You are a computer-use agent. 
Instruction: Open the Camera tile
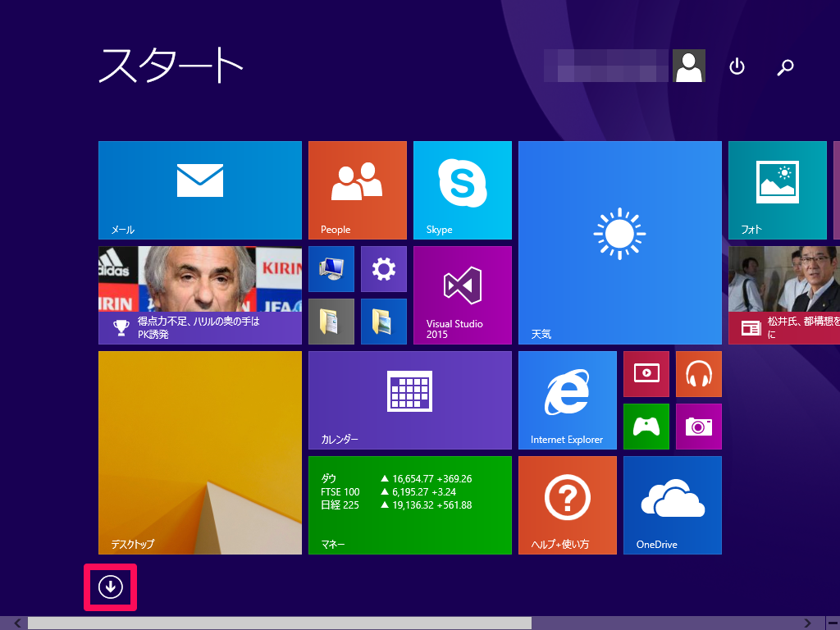(x=698, y=426)
